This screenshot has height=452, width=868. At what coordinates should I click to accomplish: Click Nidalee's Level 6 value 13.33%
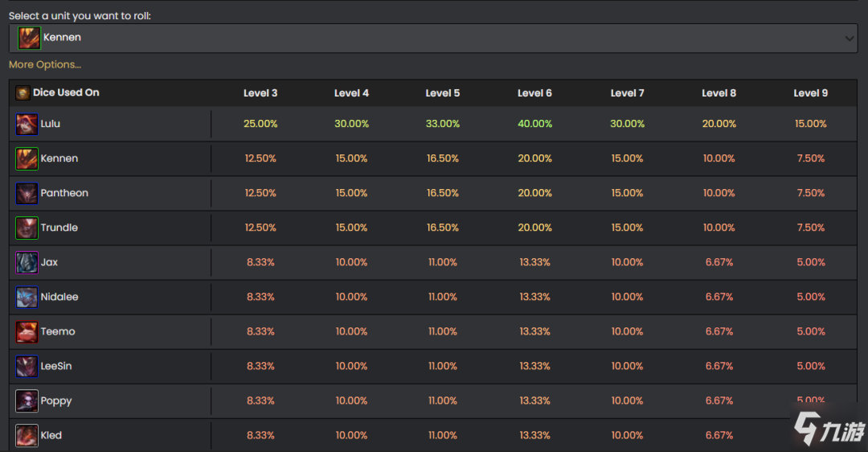pyautogui.click(x=534, y=297)
